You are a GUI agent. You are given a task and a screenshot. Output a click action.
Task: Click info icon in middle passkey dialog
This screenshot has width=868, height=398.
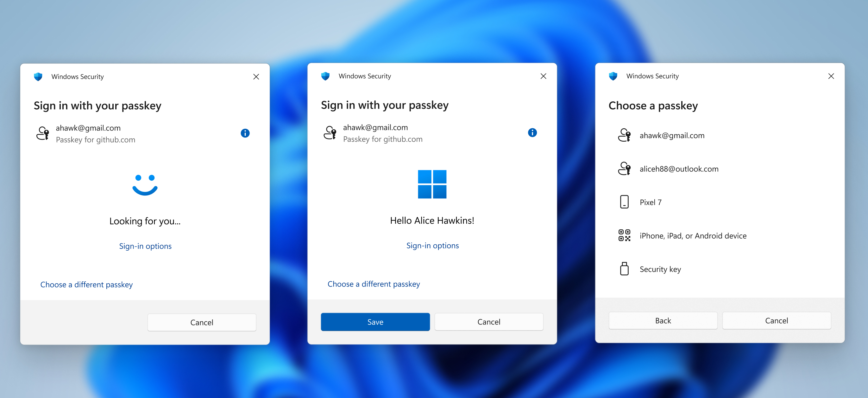[x=532, y=132]
